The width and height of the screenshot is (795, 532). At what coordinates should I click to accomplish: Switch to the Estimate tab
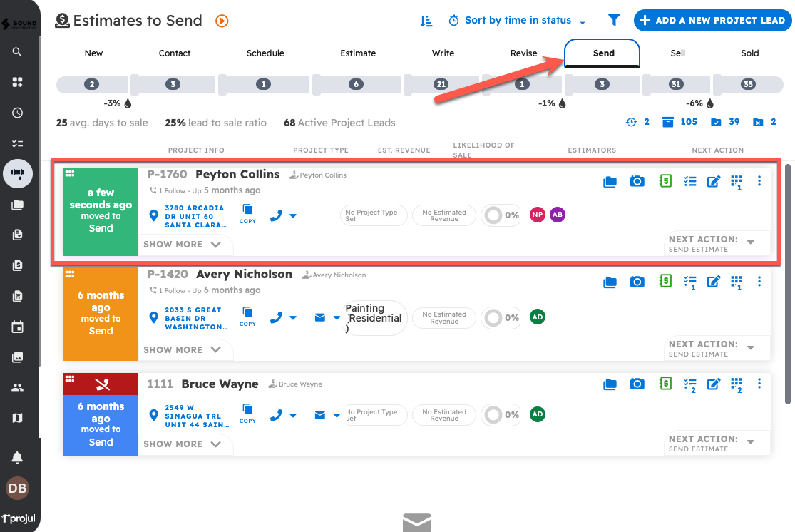(358, 53)
